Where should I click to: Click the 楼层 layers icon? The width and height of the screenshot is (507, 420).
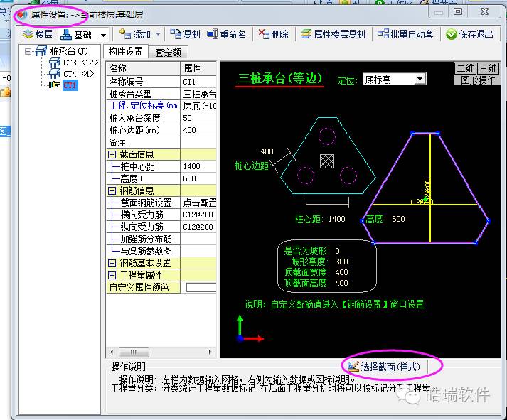[x=28, y=34]
